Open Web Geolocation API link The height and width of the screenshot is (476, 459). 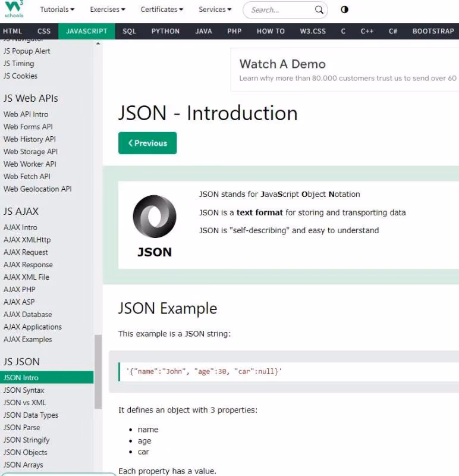(37, 189)
